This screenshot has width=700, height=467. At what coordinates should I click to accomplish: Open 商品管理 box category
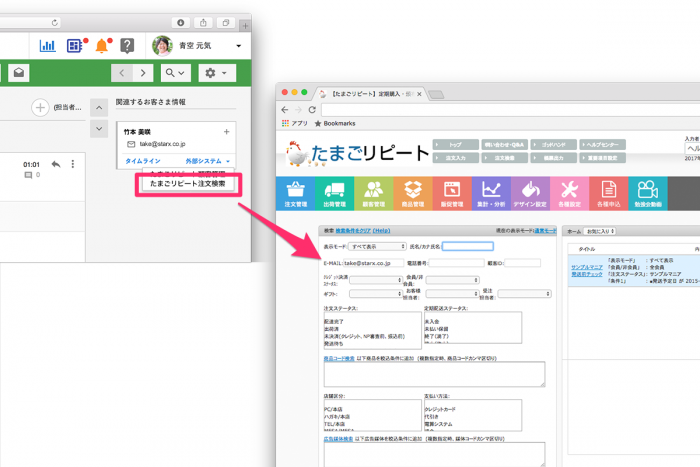click(413, 193)
